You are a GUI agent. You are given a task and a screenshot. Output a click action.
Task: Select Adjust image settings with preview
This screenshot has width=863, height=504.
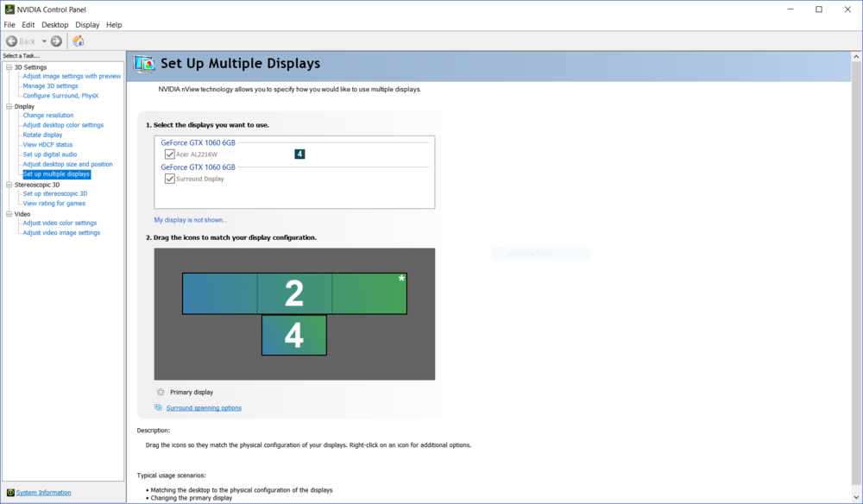(72, 77)
